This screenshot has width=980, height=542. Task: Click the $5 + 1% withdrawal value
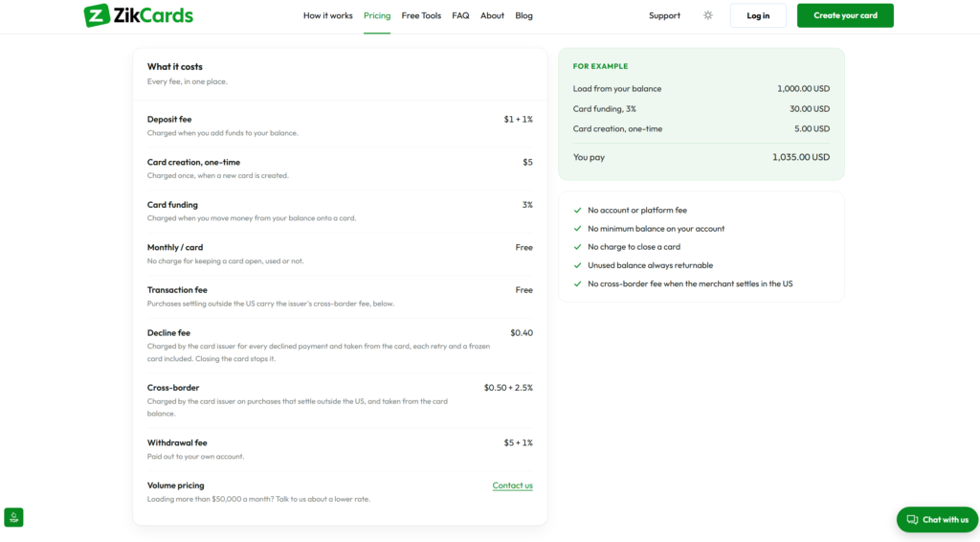pyautogui.click(x=518, y=442)
